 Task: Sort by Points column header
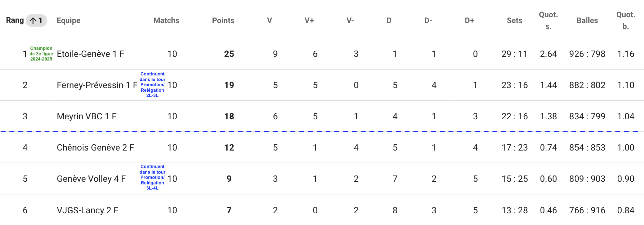(x=223, y=20)
